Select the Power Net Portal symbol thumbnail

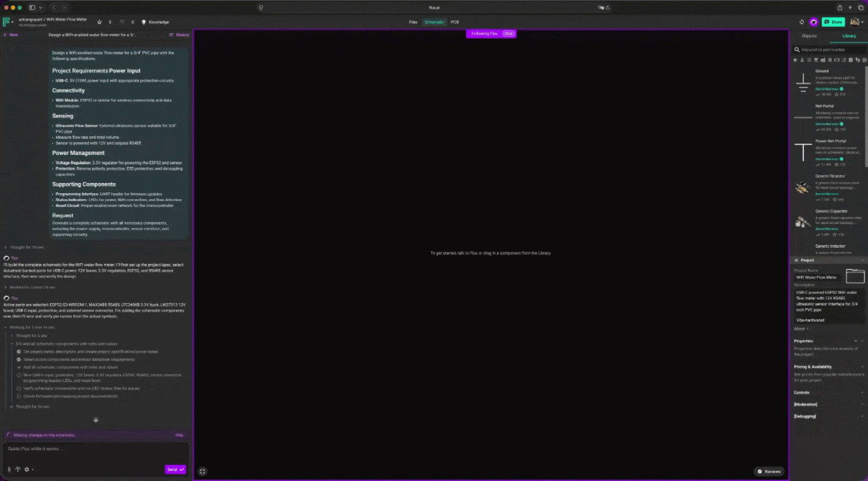click(803, 152)
